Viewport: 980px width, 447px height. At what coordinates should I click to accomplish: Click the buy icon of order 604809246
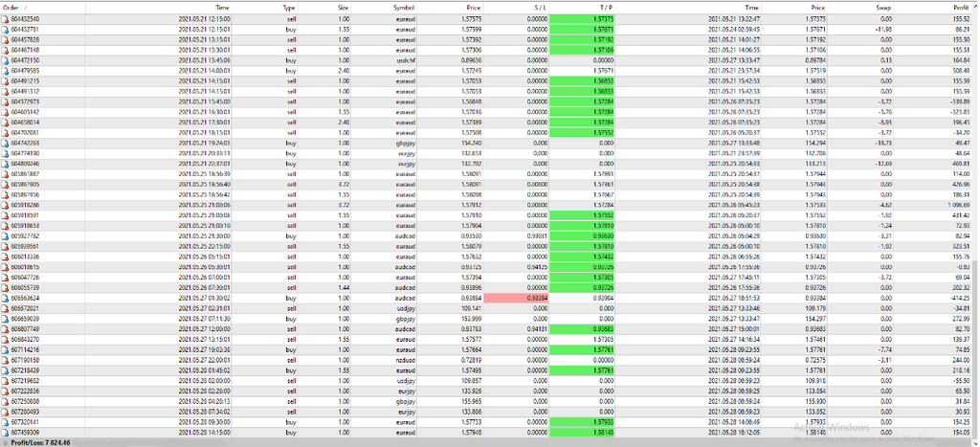(x=5, y=164)
